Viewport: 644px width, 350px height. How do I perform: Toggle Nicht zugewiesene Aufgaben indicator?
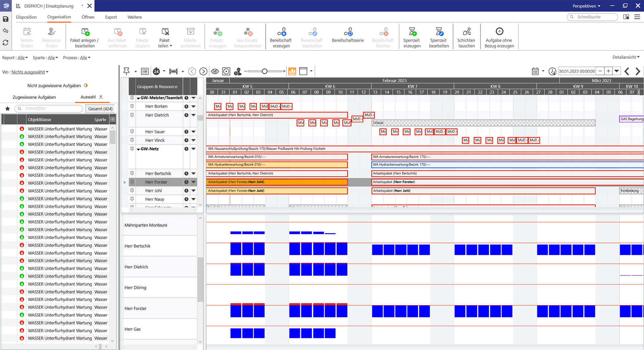[86, 86]
